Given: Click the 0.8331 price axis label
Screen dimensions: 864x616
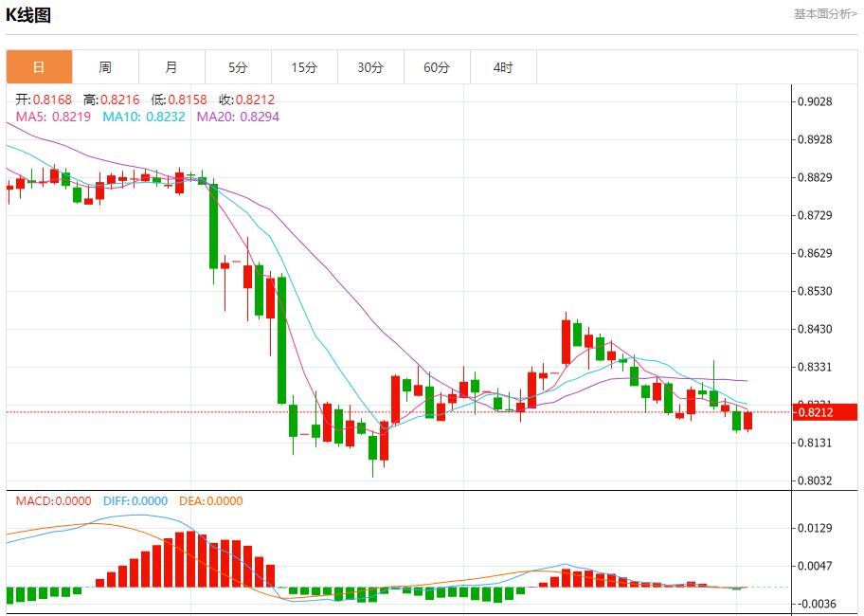Looking at the screenshot, I should 815,367.
